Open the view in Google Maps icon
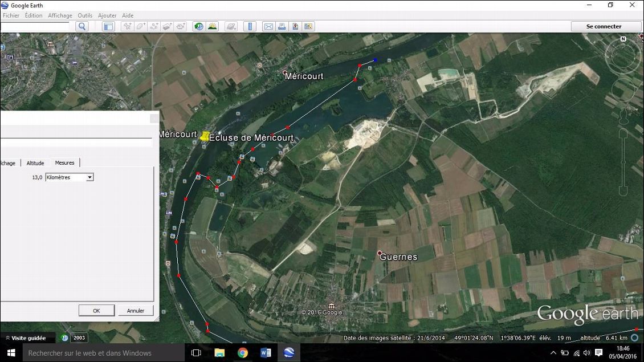 308,26
